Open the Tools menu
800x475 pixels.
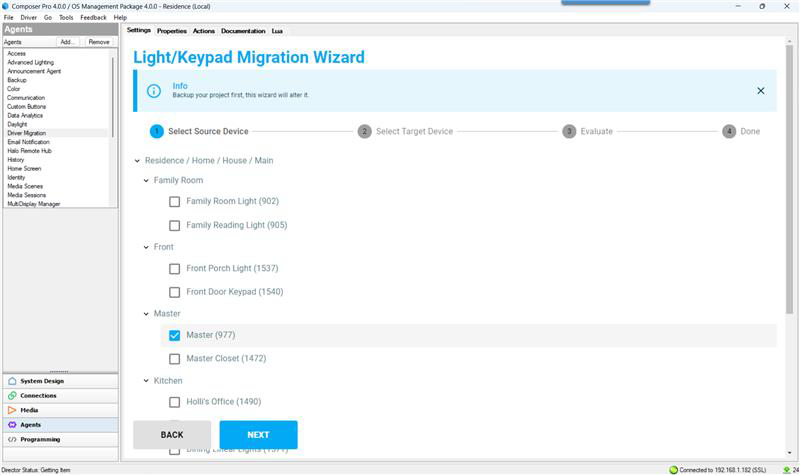point(66,17)
